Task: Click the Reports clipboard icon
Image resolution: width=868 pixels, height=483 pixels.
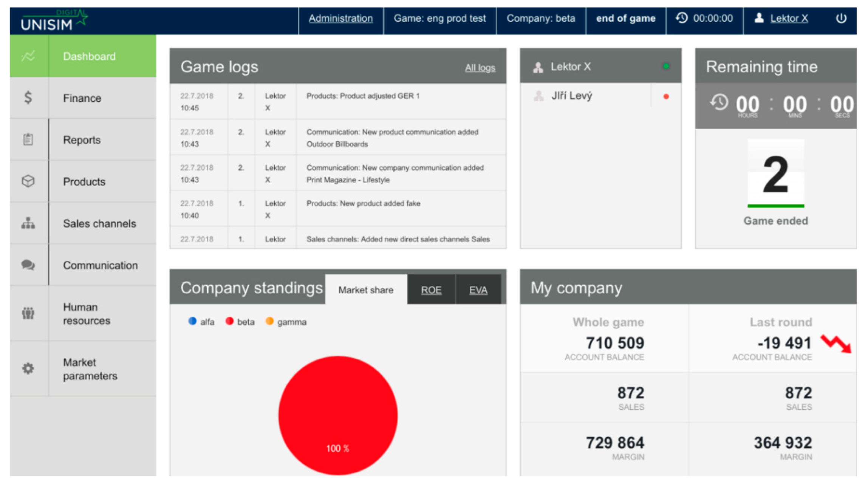Action: pos(28,139)
